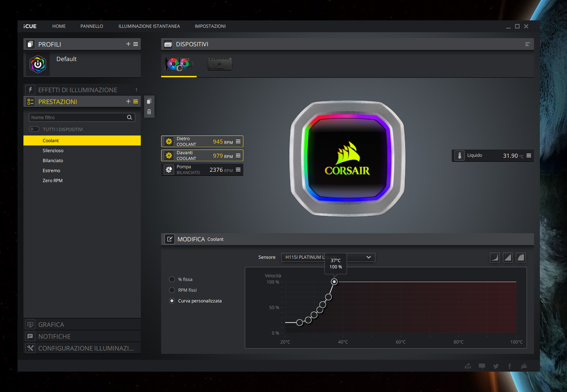This screenshot has height=392, width=567.
Task: Click the Davanti fan icon
Action: click(x=169, y=155)
